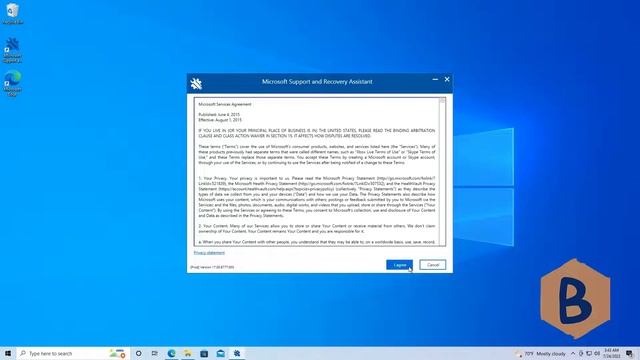
Task: Click the volume icon in system tray
Action: point(597,353)
